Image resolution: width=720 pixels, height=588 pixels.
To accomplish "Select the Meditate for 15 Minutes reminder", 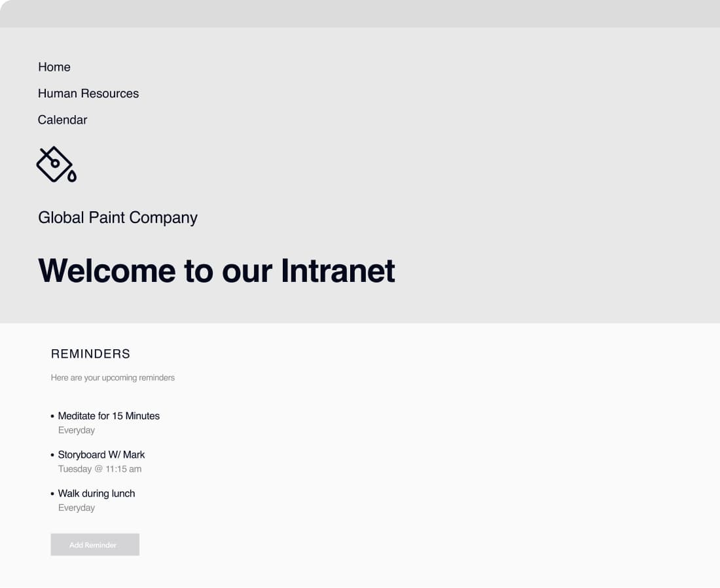I will pyautogui.click(x=109, y=416).
